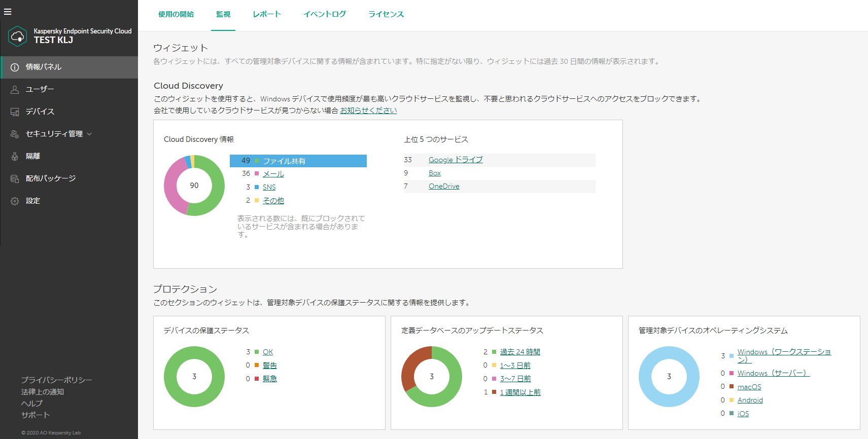Open the OneDrive service link
The image size is (868, 439).
[x=444, y=186]
